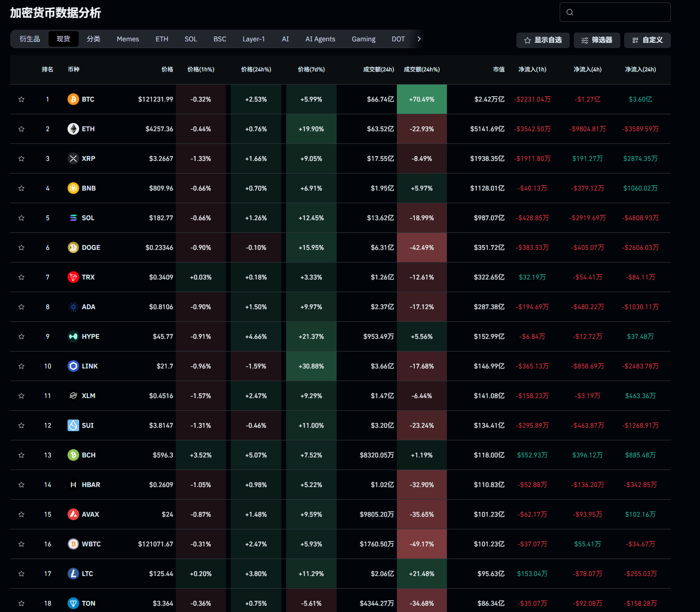This screenshot has height=612, width=700.
Task: Switch to the Memes tab
Action: (x=128, y=39)
